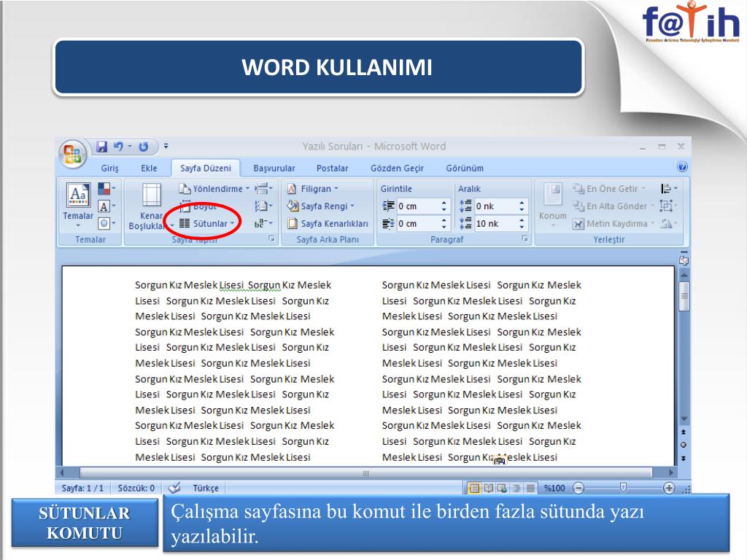This screenshot has height=560, width=747.
Task: Zoom in with the plus button
Action: 669,488
